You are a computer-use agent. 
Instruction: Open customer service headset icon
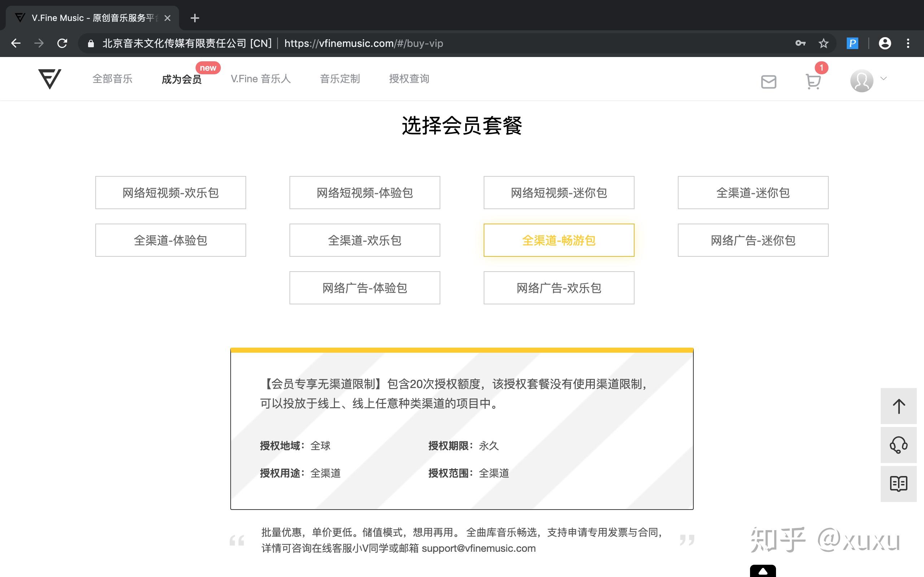coord(898,445)
